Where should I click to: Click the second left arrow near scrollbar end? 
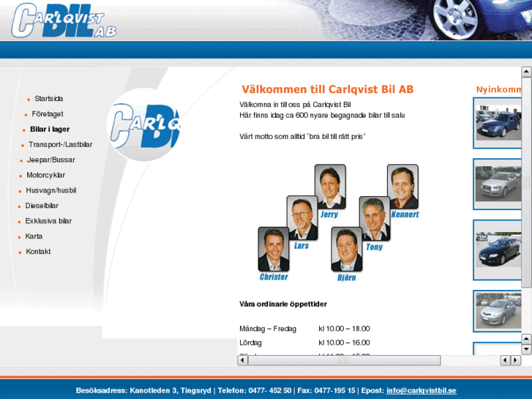tap(505, 360)
